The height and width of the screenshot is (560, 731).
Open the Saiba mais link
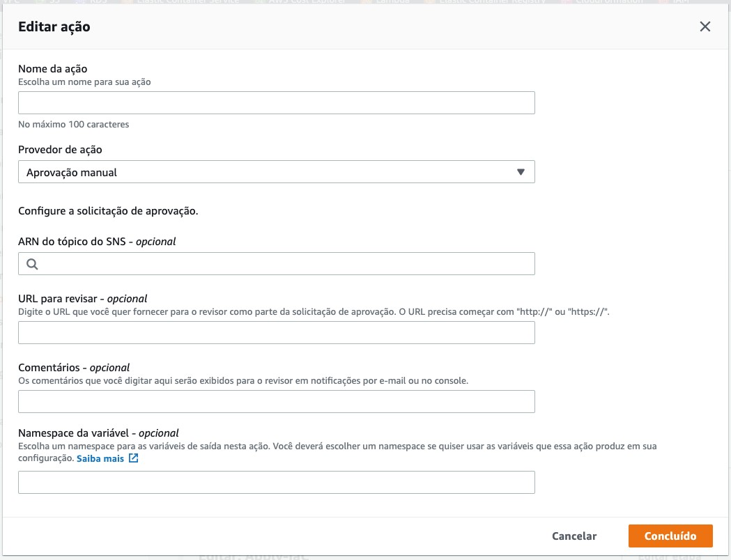tap(100, 458)
